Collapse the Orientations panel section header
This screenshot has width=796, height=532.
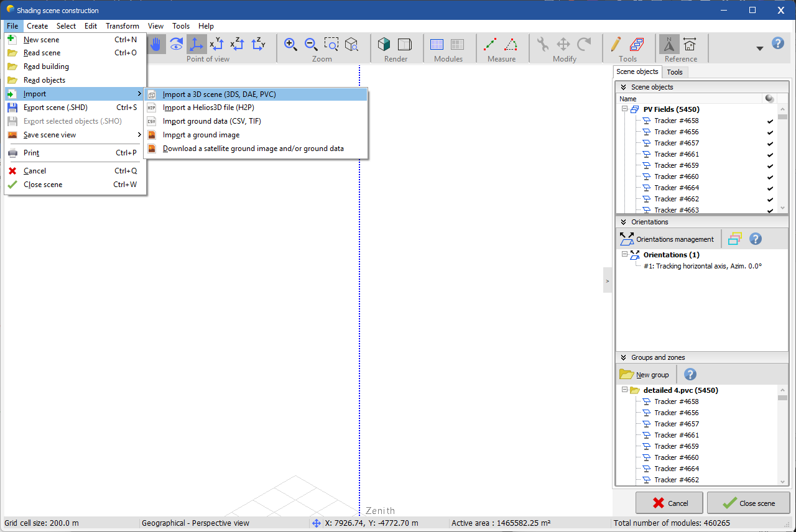[623, 222]
